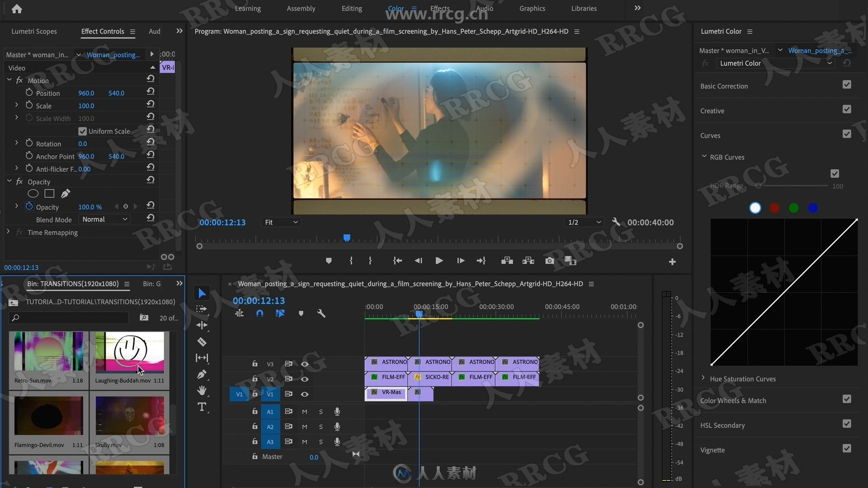Screen dimensions: 868x488
Task: Click the Add Marker icon in timeline
Action: coord(302,314)
